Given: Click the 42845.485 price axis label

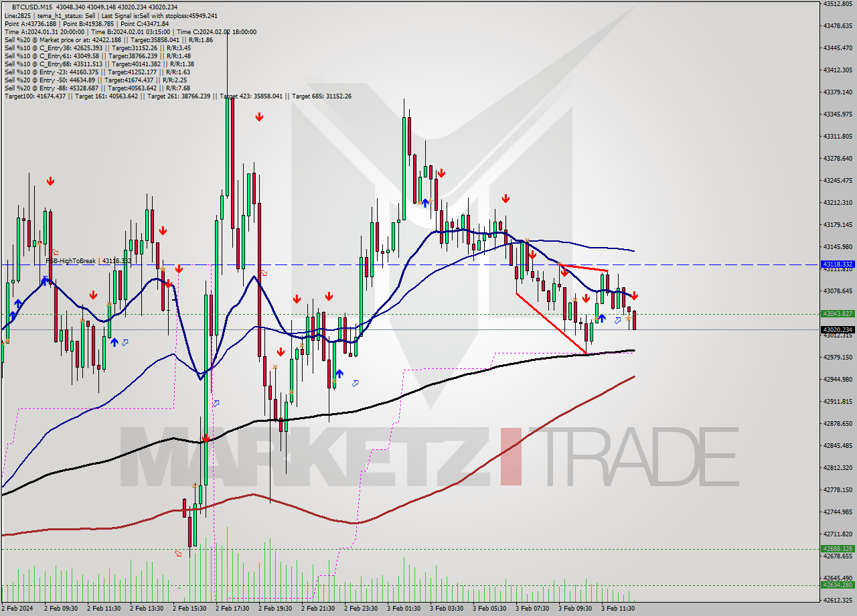Looking at the screenshot, I should click(838, 445).
